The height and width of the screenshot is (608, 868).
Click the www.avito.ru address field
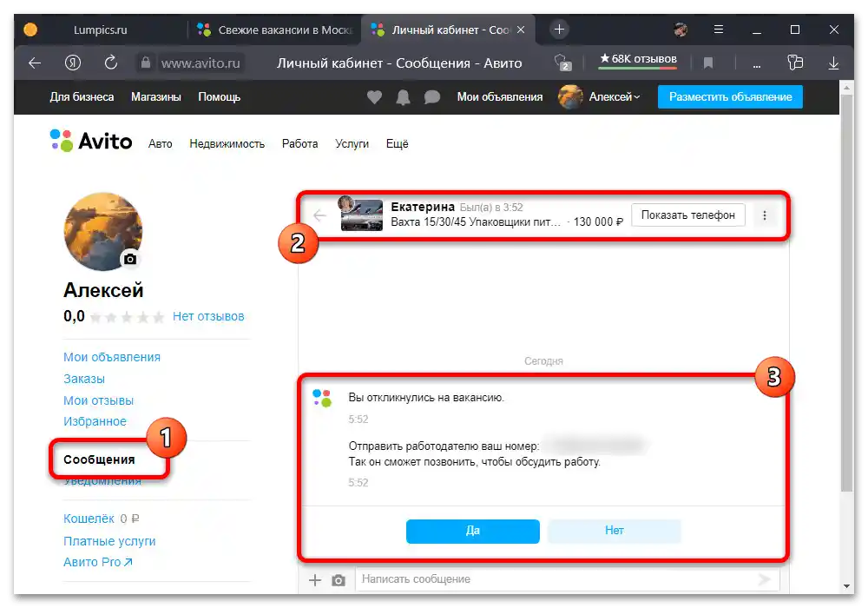(201, 63)
